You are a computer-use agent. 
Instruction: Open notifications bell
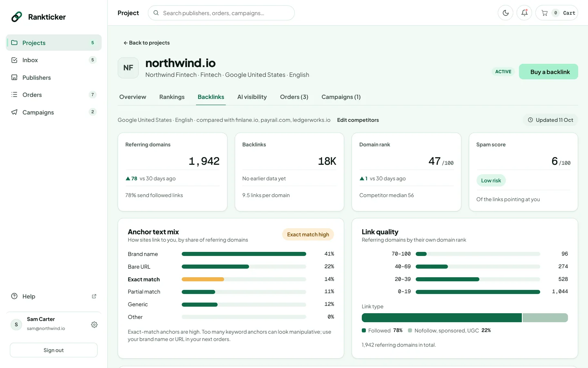coord(524,13)
